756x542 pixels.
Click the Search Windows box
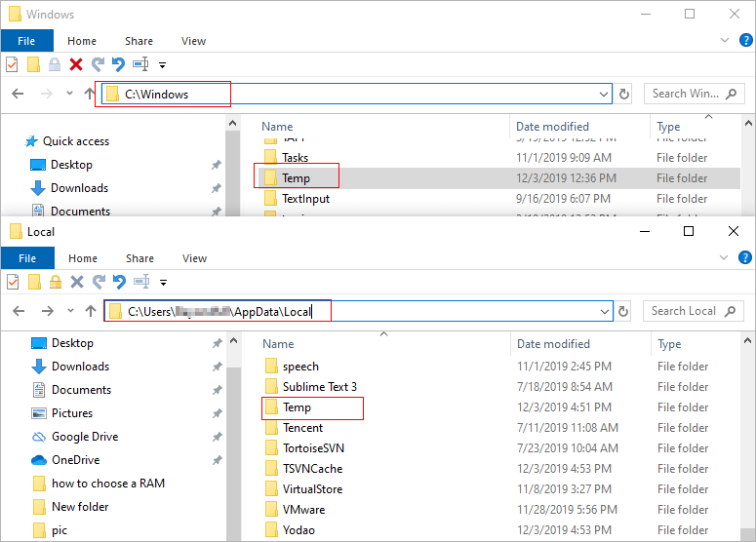click(x=695, y=94)
